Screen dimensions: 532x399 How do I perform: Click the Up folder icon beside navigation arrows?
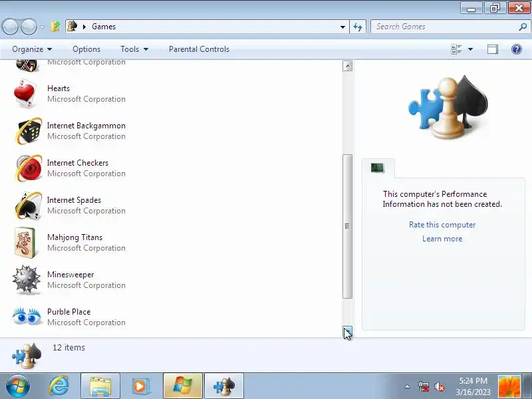click(56, 27)
